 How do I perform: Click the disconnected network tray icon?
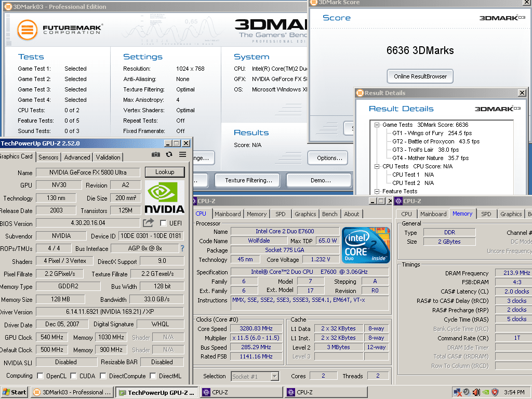pos(457,392)
